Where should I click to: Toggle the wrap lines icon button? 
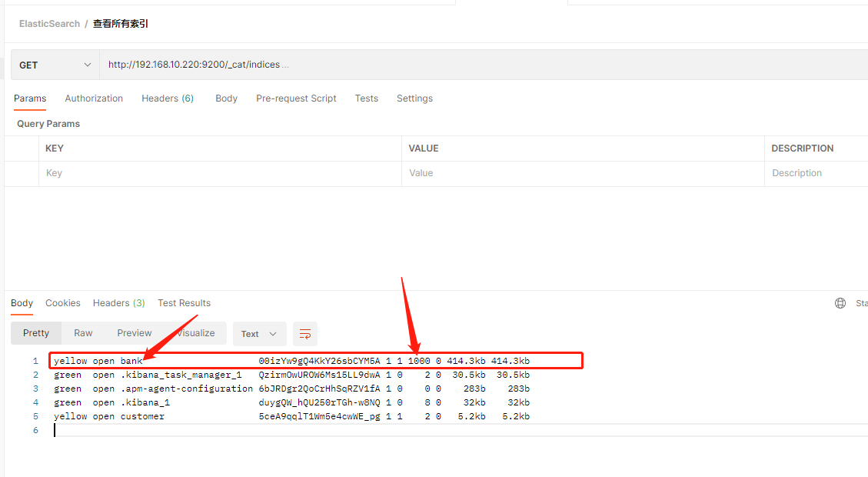click(x=305, y=333)
